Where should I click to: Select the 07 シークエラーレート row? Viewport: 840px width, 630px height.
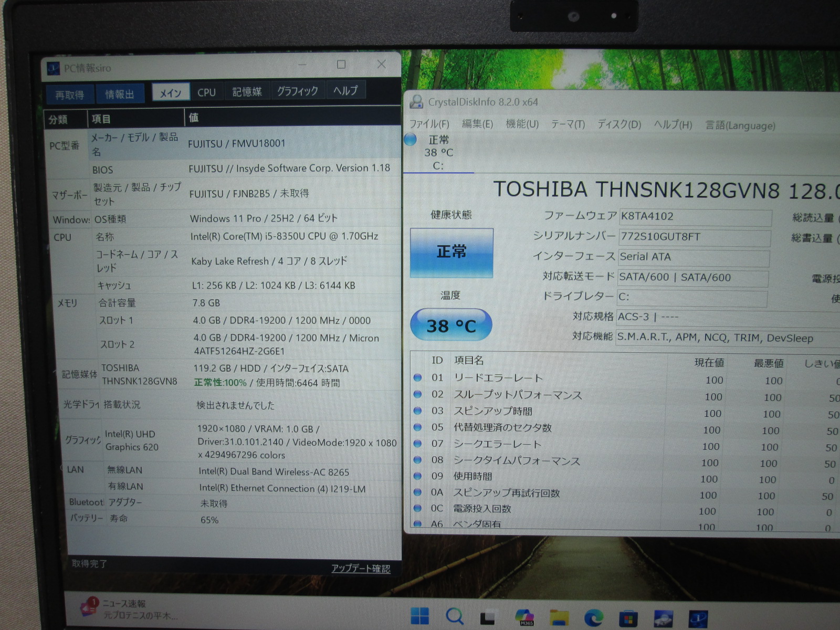[624, 445]
